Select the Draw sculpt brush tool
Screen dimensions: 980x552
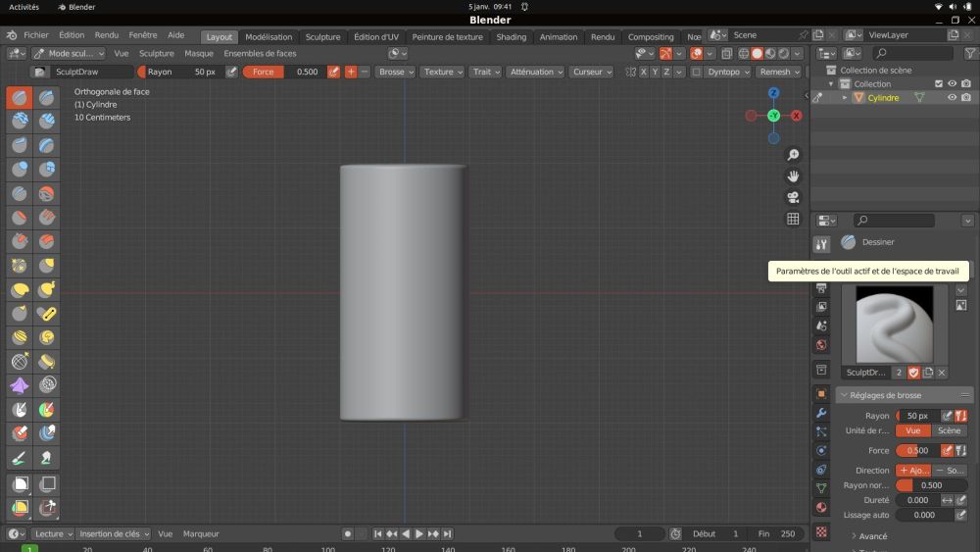click(x=20, y=98)
